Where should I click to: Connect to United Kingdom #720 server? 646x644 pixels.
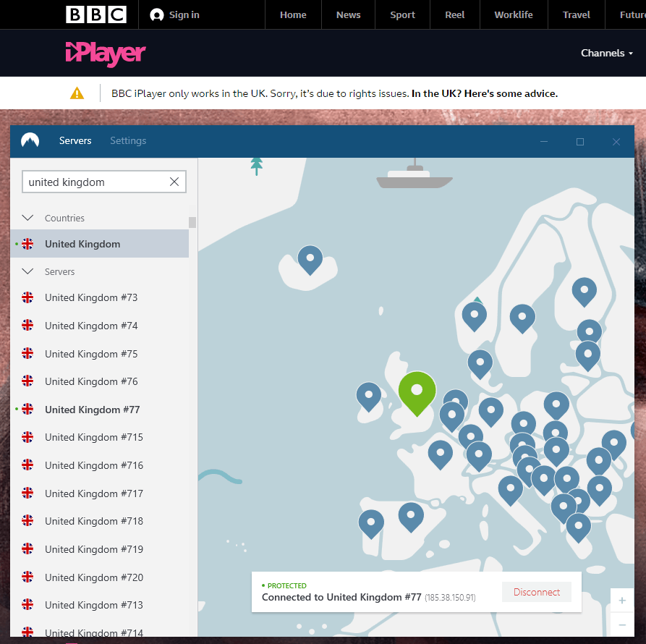pyautogui.click(x=100, y=577)
